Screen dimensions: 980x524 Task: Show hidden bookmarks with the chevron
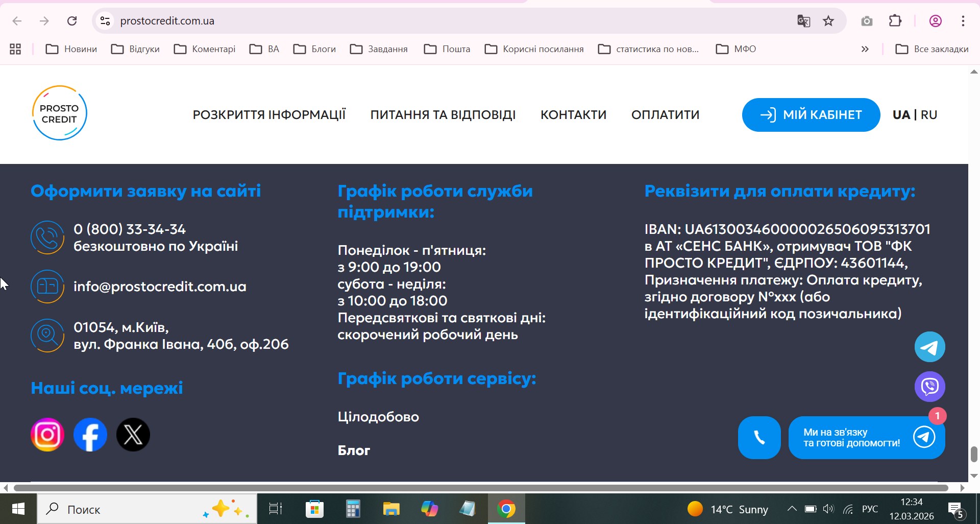(865, 49)
